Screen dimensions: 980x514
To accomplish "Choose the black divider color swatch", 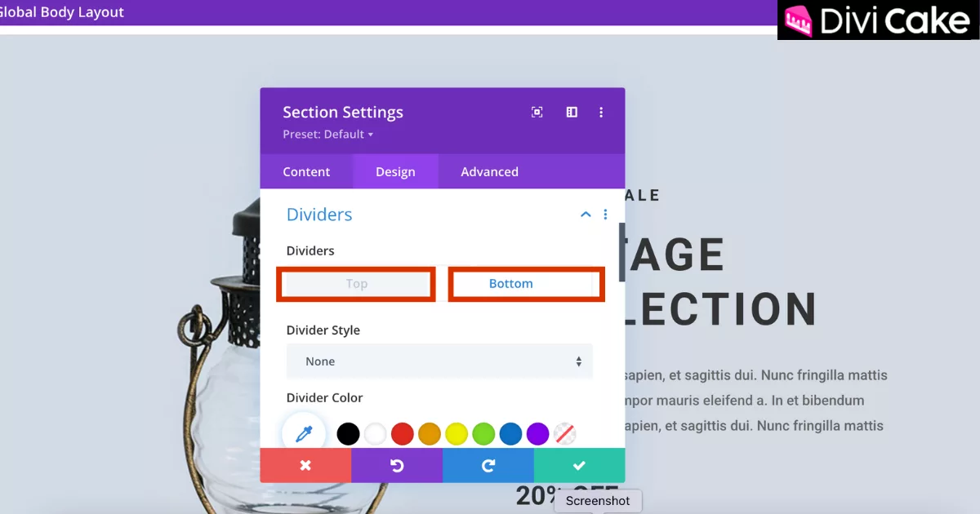I will (348, 433).
